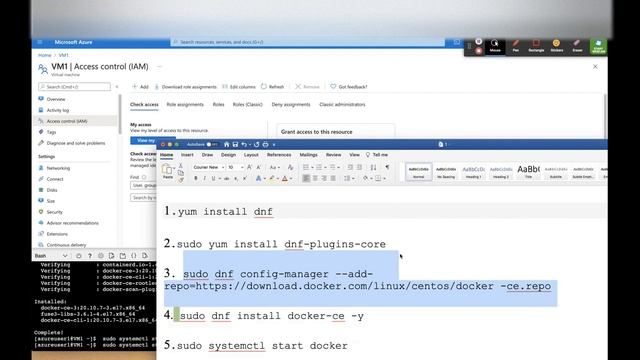Screen dimensions: 640x360
Task: Click the Format Painter brush icon
Action: [181, 180]
